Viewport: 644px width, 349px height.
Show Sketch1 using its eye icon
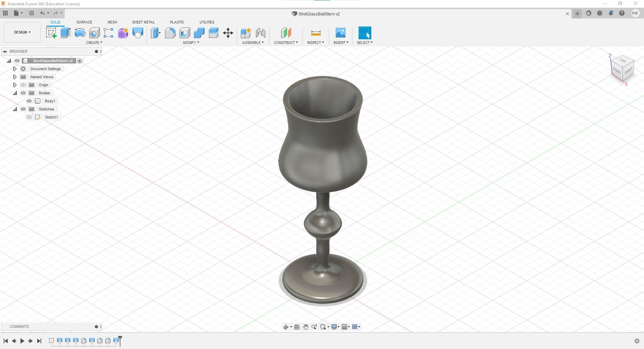click(x=29, y=117)
